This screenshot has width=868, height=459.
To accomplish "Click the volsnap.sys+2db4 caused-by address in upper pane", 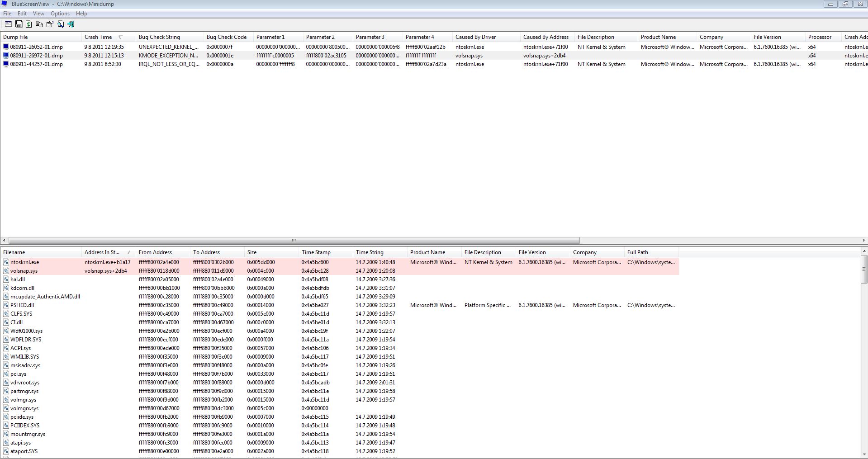I will 545,55.
